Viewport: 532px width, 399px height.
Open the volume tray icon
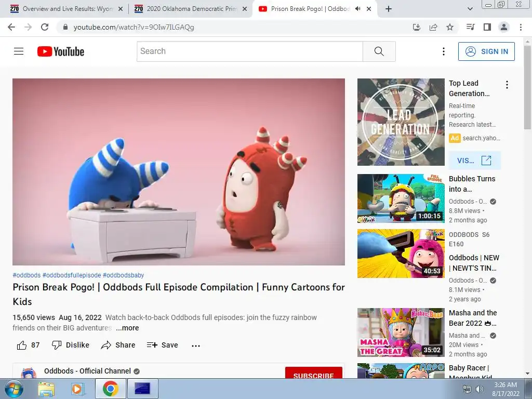click(480, 389)
